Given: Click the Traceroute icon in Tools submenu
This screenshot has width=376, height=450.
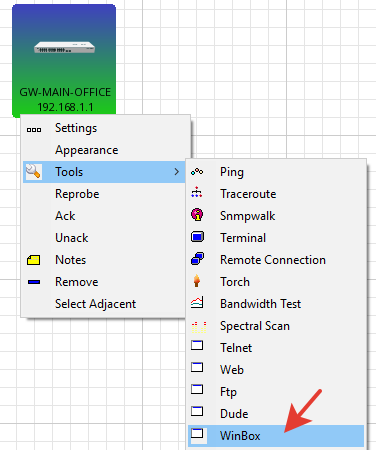Looking at the screenshot, I should (x=197, y=192).
